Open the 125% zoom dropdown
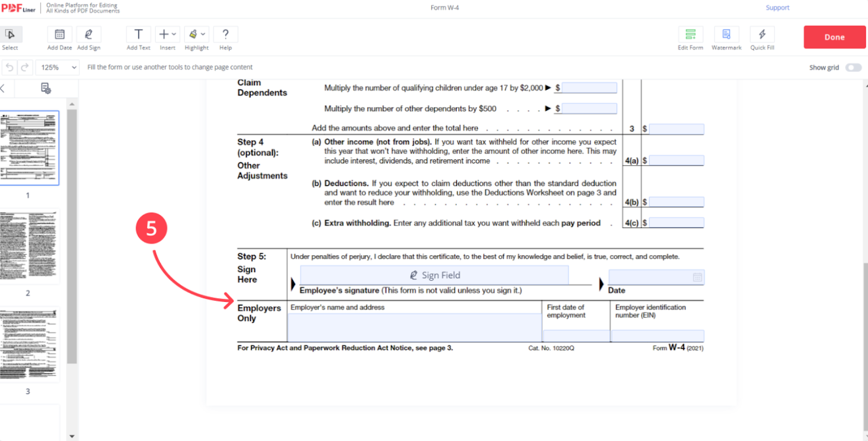This screenshot has height=441, width=868. (x=59, y=67)
